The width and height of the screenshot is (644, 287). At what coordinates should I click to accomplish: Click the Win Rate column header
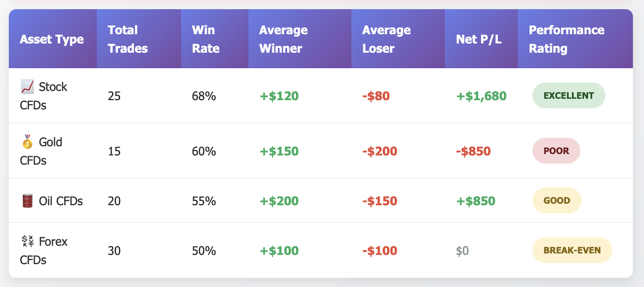pos(206,39)
